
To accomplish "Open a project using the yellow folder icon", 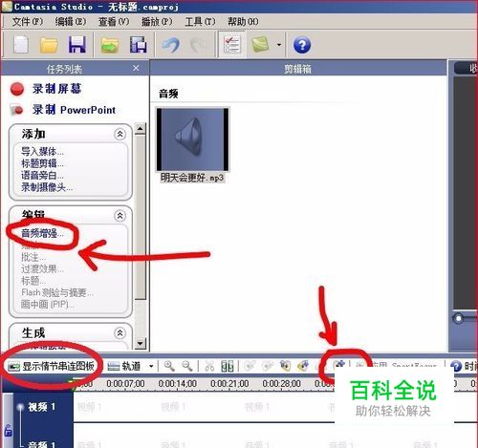I will click(x=49, y=45).
